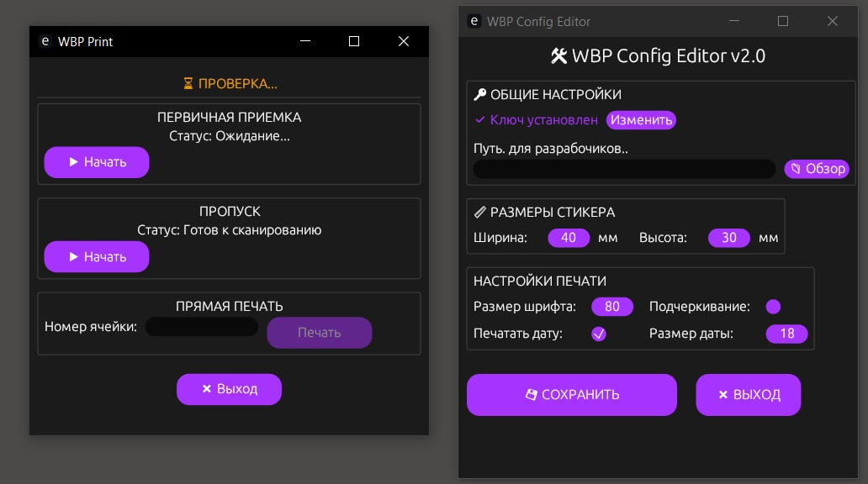This screenshot has width=868, height=484.
Task: Open file browser with Обзор button
Action: click(x=817, y=169)
